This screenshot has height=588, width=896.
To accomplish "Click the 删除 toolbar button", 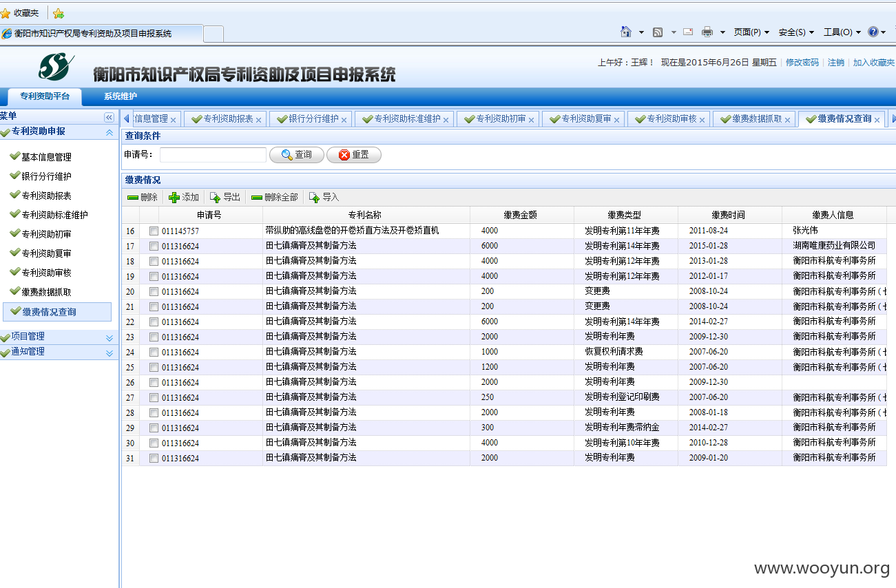I will click(143, 198).
